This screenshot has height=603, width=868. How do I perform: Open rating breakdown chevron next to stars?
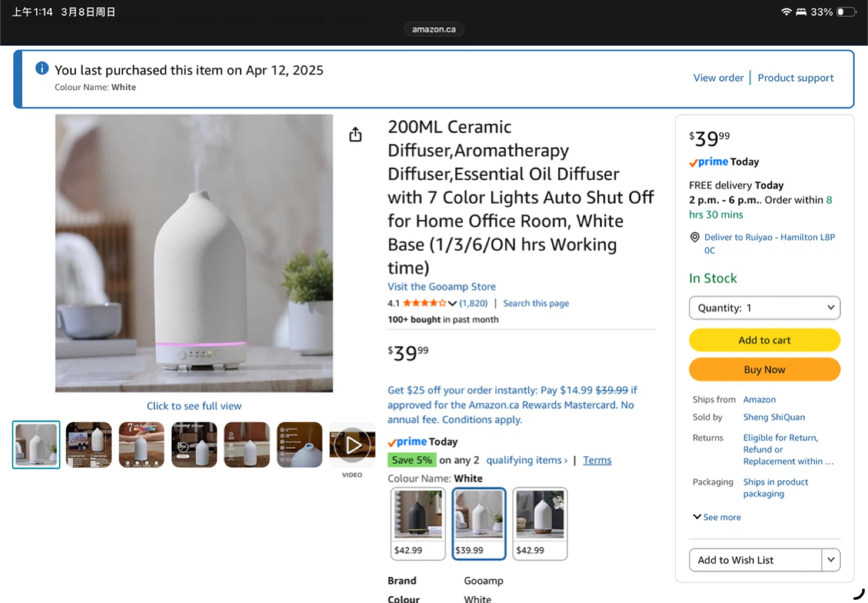452,303
